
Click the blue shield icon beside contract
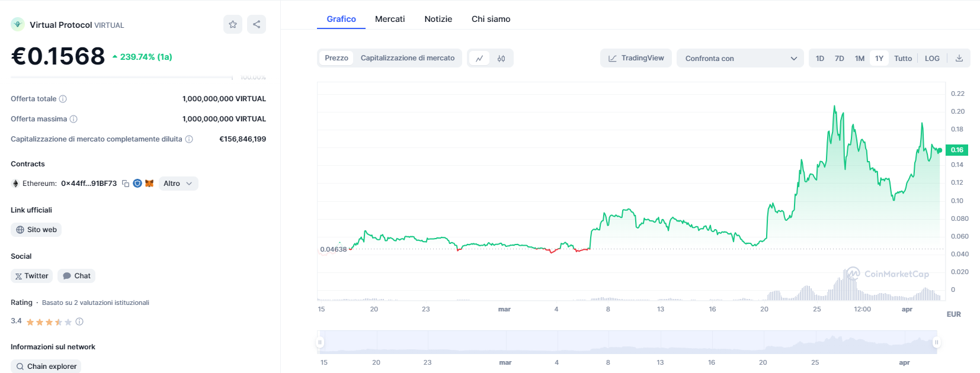point(137,184)
